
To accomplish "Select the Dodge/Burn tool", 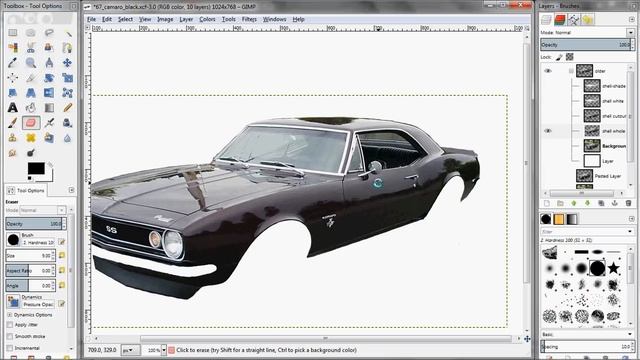I will click(31, 153).
